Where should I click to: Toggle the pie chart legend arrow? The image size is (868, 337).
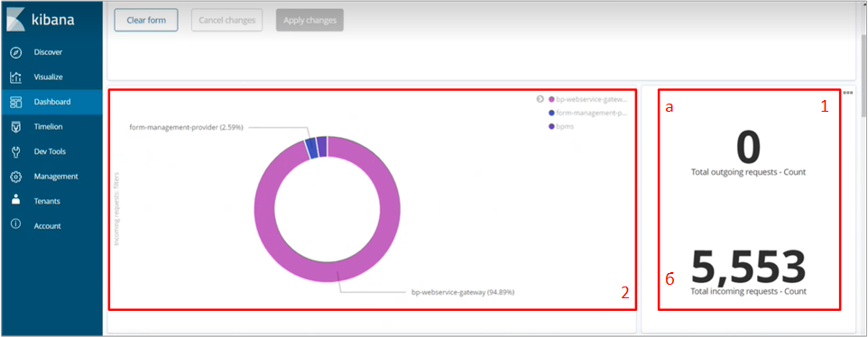[540, 99]
